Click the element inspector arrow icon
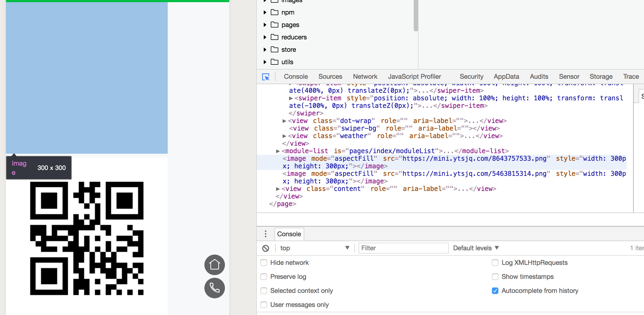Viewport: 644px width, 315px height. coord(266,77)
